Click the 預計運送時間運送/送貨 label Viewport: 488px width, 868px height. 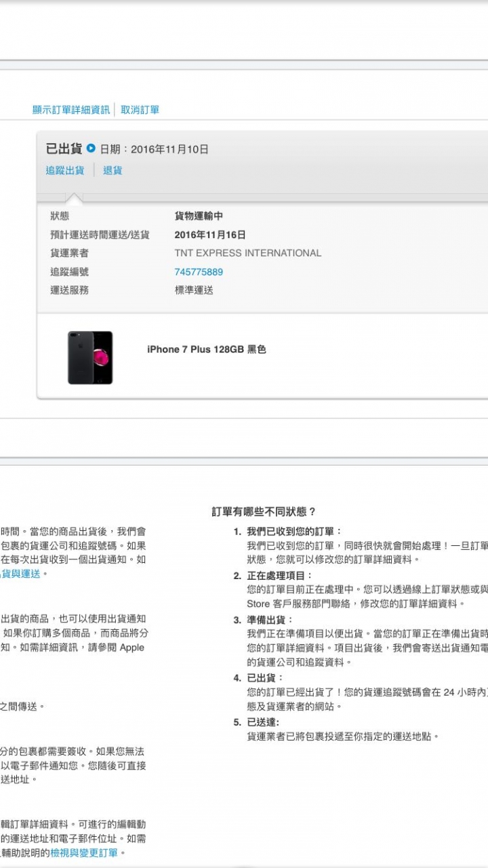100,235
